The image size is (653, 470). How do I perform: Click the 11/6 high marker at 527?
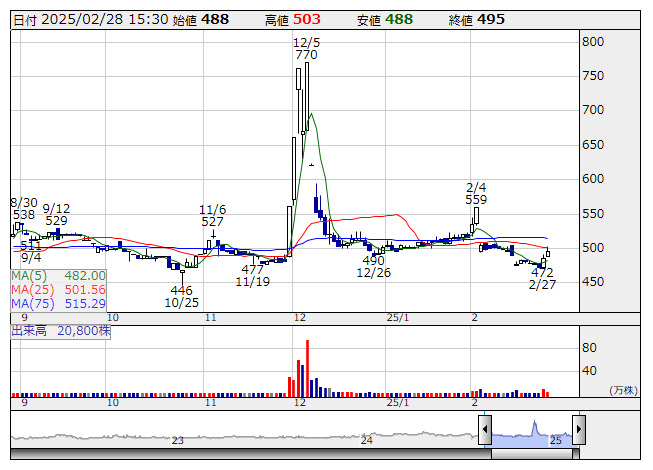[x=212, y=215]
